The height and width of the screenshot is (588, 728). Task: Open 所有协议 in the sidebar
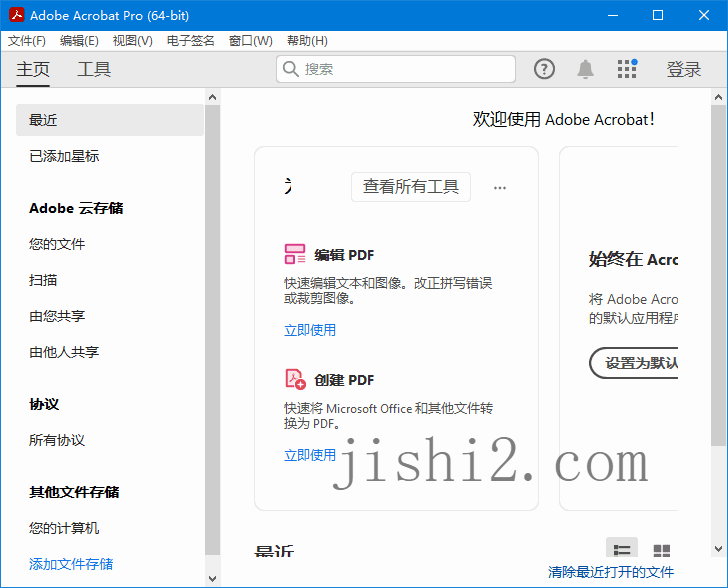[x=57, y=440]
